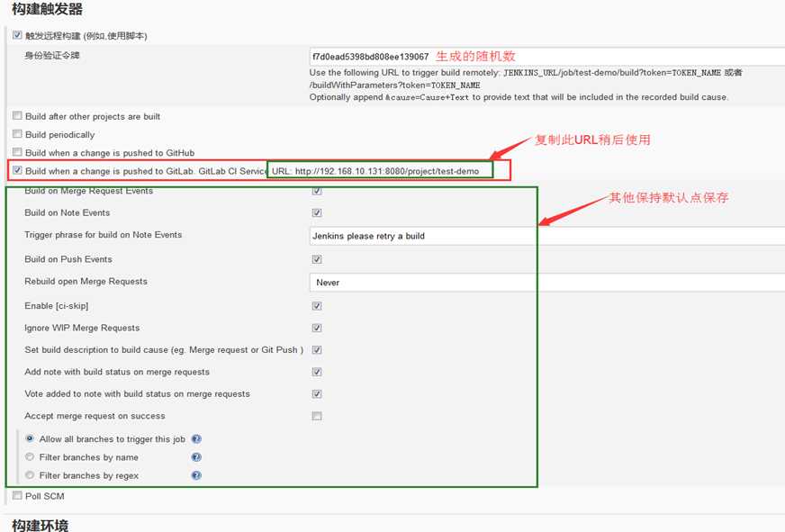The width and height of the screenshot is (785, 532).
Task: Enable Build periodically checkbox
Action: click(17, 133)
